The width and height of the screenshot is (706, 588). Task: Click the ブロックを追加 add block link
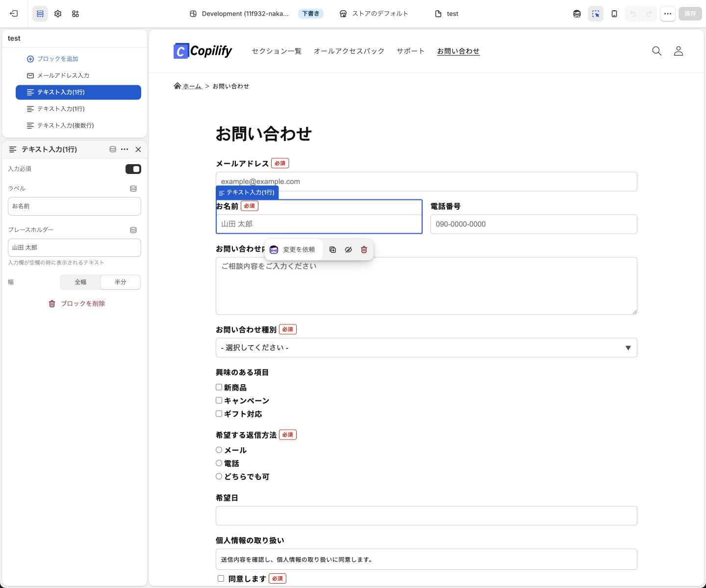tap(52, 59)
